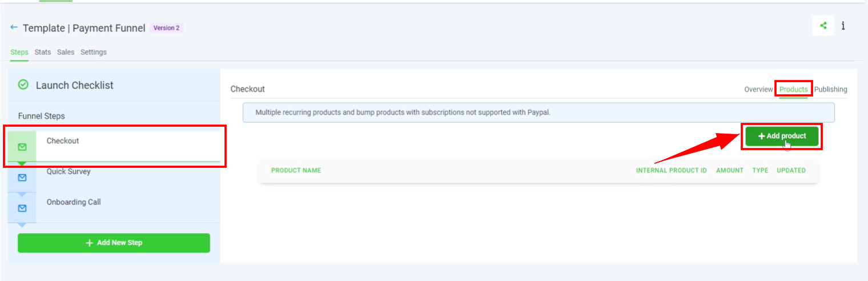Open the info icon at top right

click(843, 26)
